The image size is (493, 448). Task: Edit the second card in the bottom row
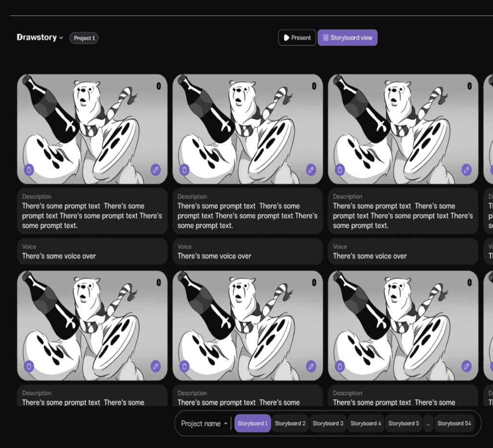(311, 366)
